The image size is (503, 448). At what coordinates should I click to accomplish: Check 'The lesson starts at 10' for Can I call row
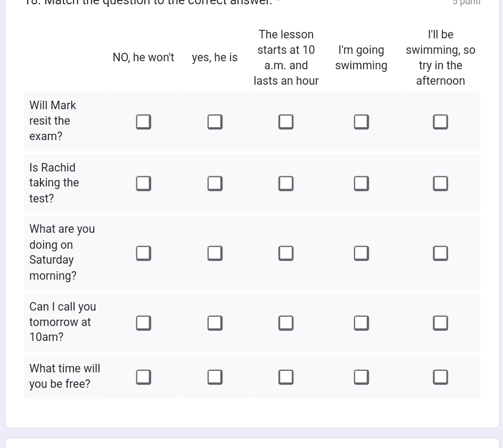click(286, 323)
